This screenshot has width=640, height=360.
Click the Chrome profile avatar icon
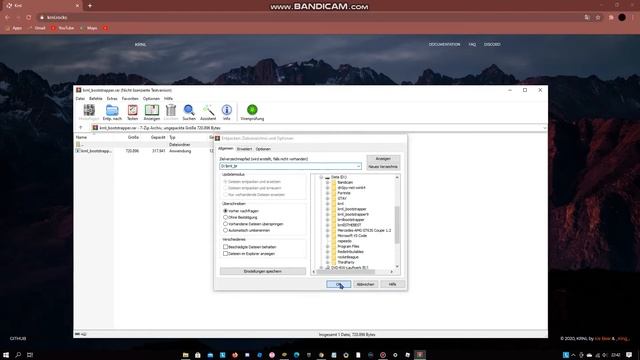point(622,18)
